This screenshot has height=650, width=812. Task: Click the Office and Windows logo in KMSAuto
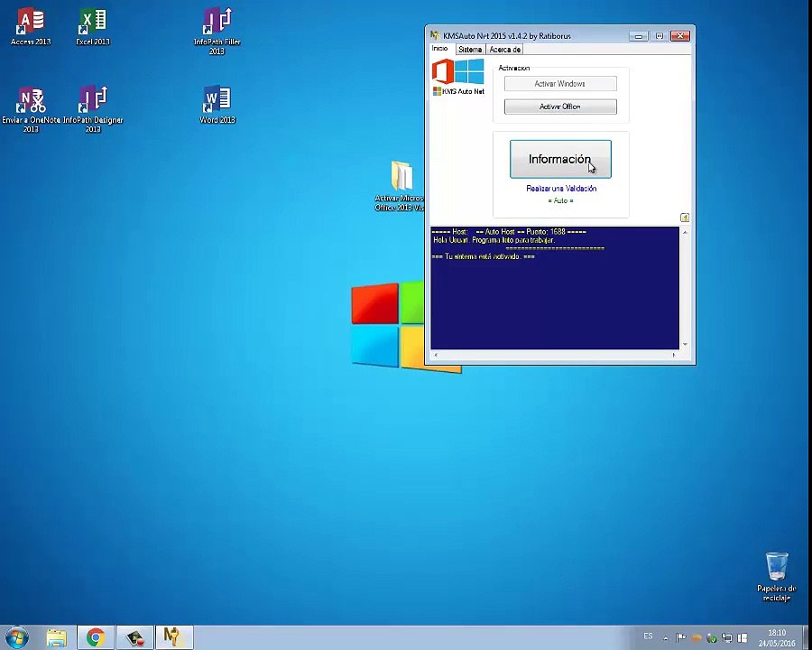coord(458,72)
